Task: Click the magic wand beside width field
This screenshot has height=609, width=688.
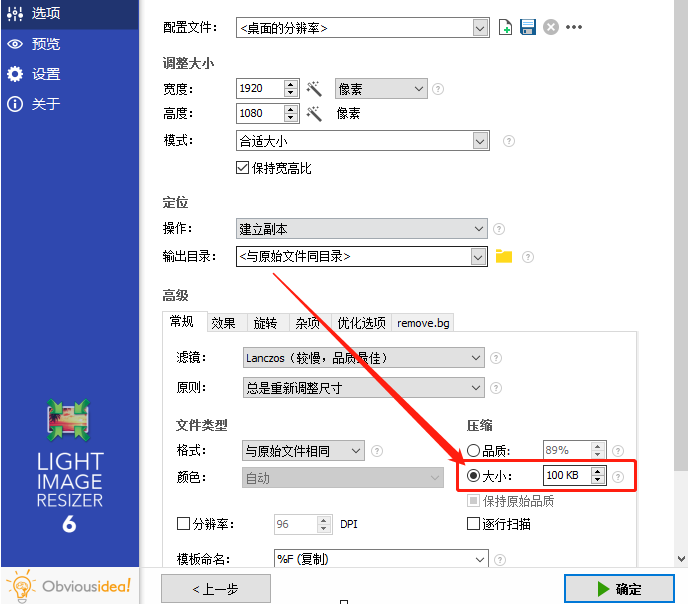Action: [x=314, y=89]
